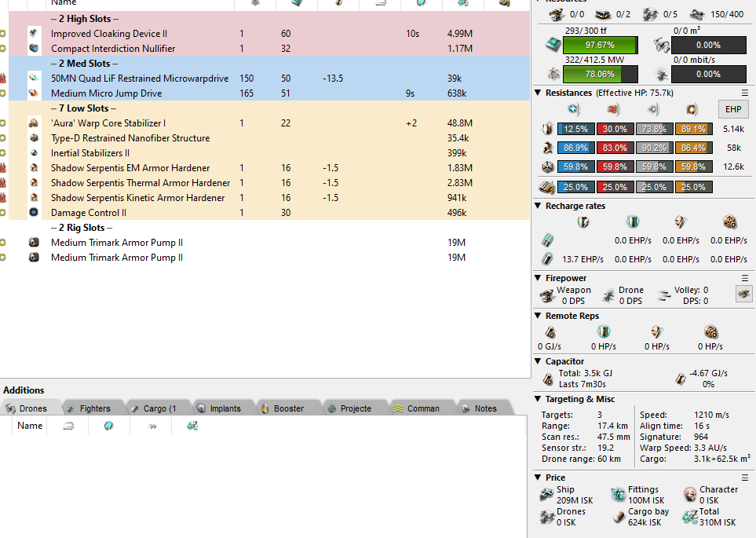Click the Medium Micro Jump Drive module icon
Image resolution: width=756 pixels, height=538 pixels.
pos(34,93)
